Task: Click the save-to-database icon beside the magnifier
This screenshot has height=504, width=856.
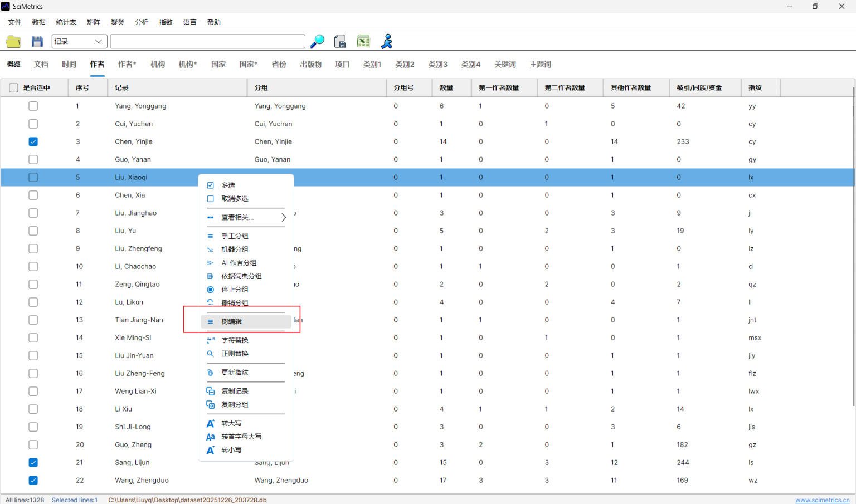Action: (x=340, y=41)
